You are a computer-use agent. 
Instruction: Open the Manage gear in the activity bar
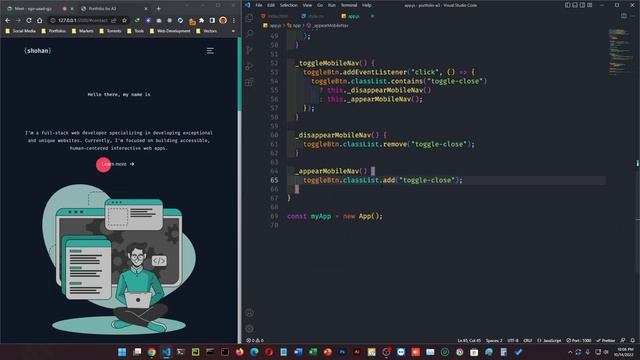point(249,329)
